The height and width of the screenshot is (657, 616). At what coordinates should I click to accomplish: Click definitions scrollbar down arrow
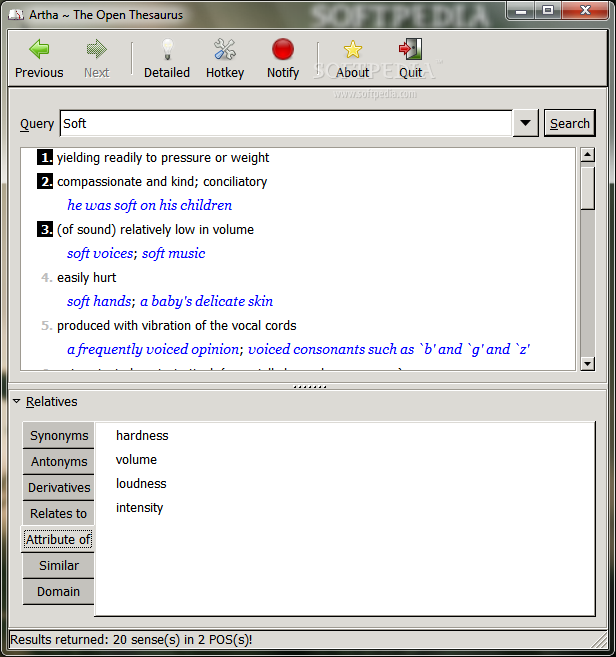[588, 364]
